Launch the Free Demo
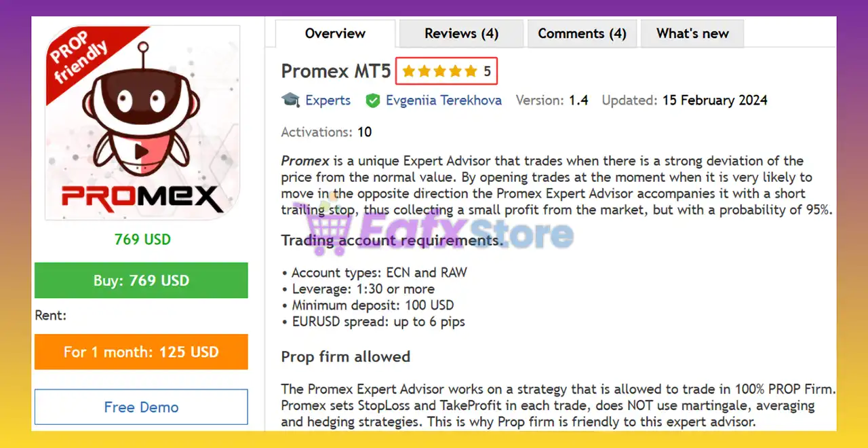Image resolution: width=868 pixels, height=448 pixels. [141, 407]
